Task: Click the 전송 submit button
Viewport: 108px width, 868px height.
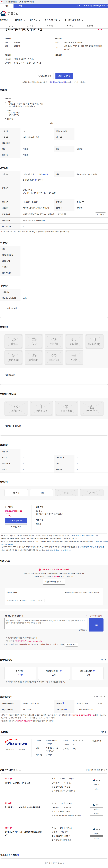Action: pyautogui.click(x=96, y=625)
